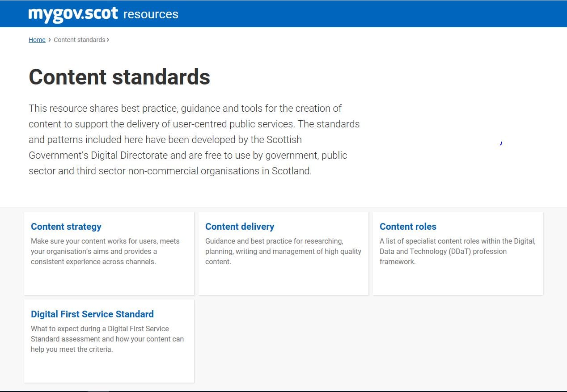Open the Content delivery card title
567x392 pixels.
pyautogui.click(x=240, y=227)
